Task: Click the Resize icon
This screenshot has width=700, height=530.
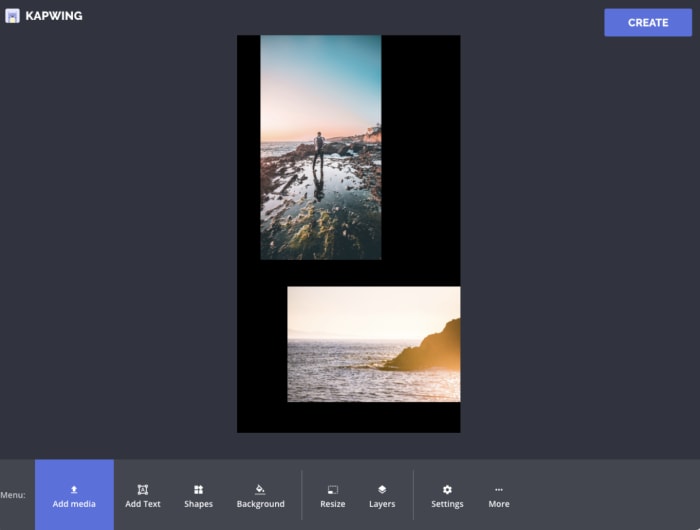Action: [x=333, y=490]
